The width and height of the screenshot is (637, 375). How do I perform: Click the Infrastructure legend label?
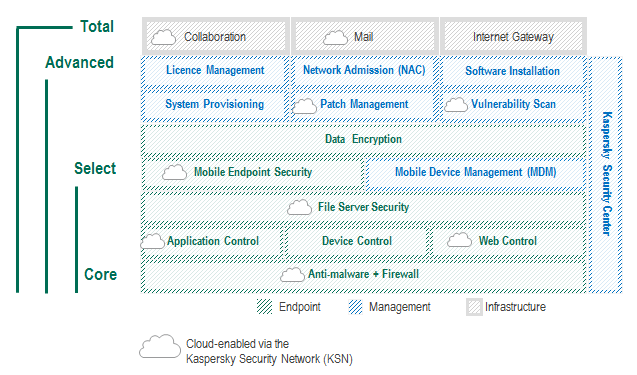tap(515, 307)
